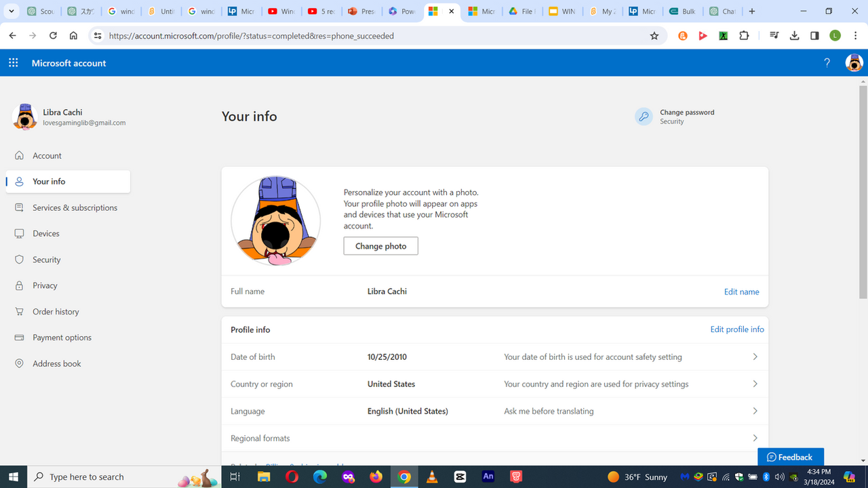The width and height of the screenshot is (868, 488).
Task: Reload the page
Action: (53, 36)
